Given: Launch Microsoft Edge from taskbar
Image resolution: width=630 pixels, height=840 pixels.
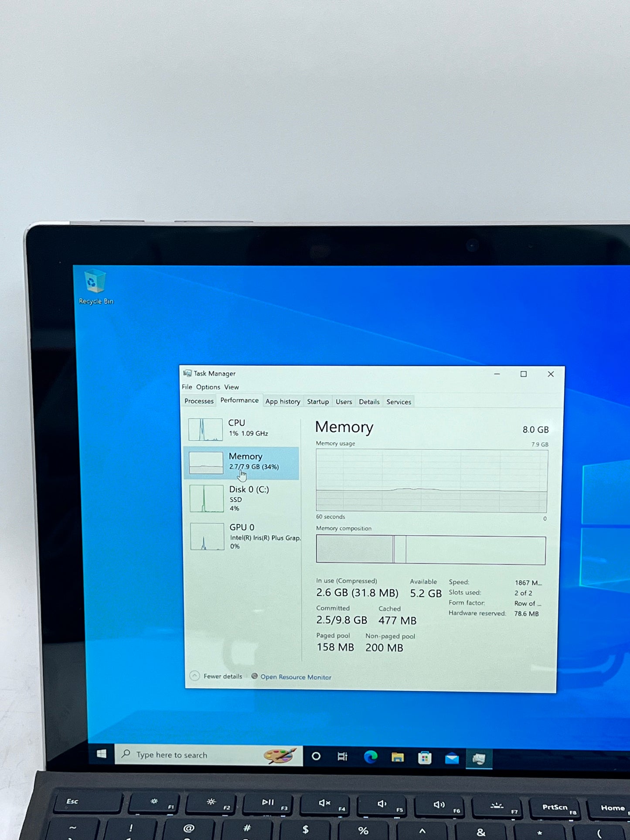Looking at the screenshot, I should pyautogui.click(x=370, y=757).
